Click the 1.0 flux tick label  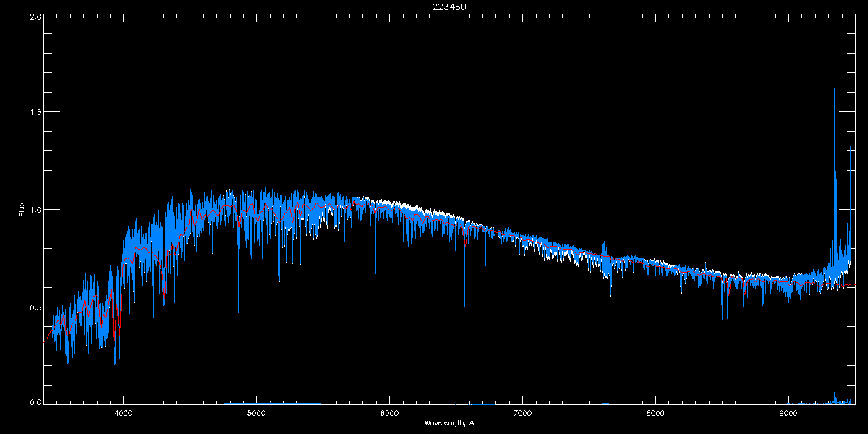35,210
